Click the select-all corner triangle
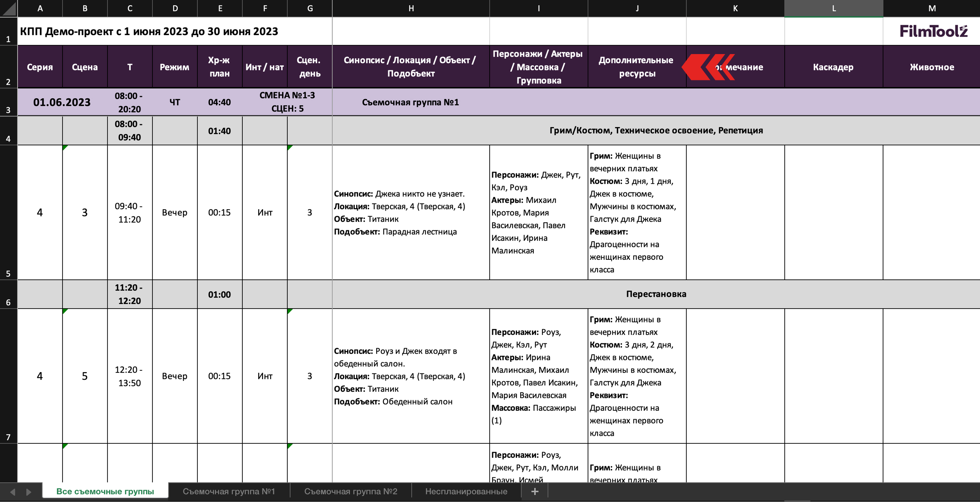Screen dimensions: 980x502 (9, 9)
